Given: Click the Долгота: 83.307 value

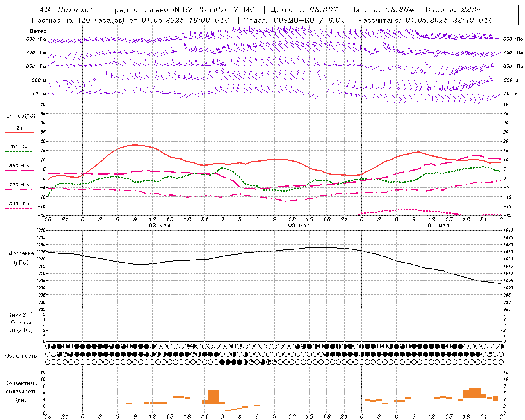Looking at the screenshot, I should [304, 10].
